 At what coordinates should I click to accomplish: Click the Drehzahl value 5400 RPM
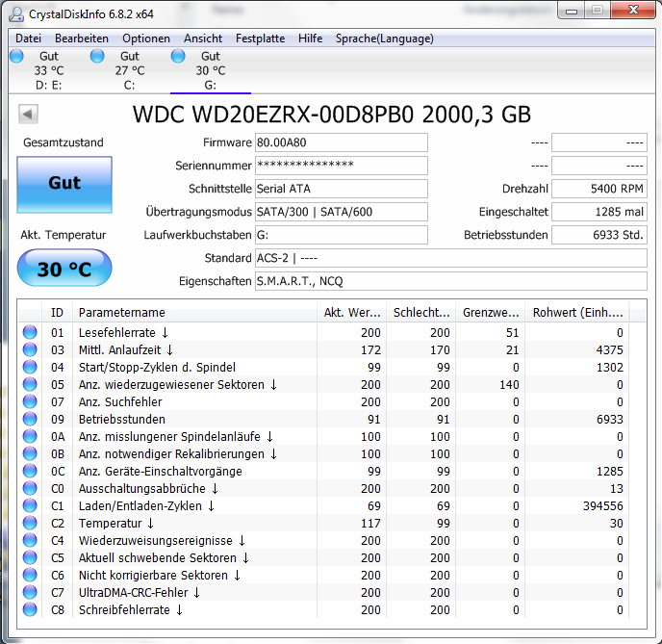(599, 189)
